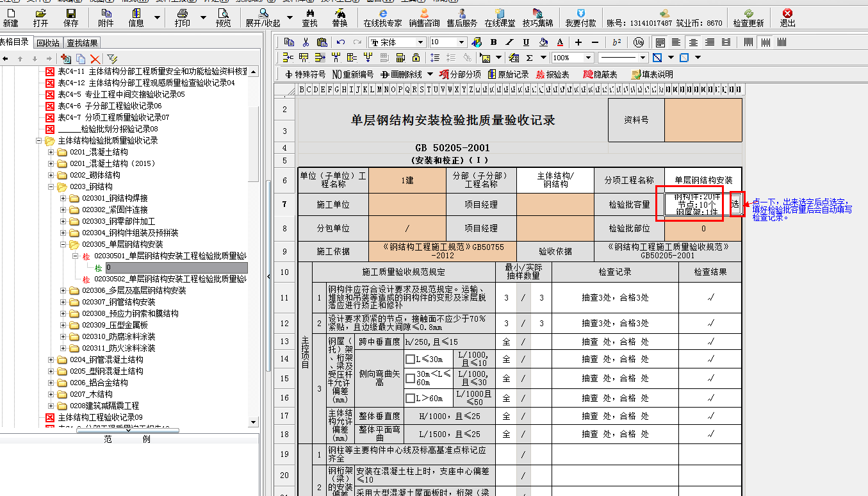The height and width of the screenshot is (496, 868).
Task: Click the 原始记录 button
Action: (508, 74)
